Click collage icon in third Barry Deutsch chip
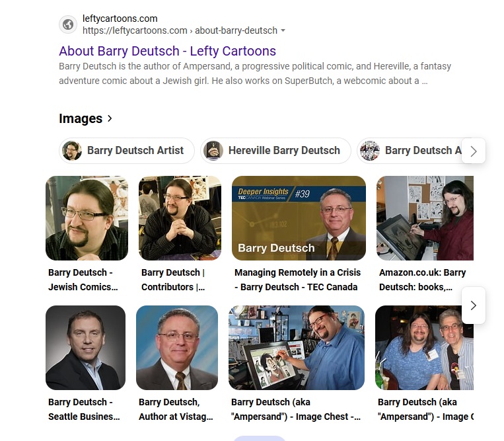The height and width of the screenshot is (441, 504). tap(370, 151)
